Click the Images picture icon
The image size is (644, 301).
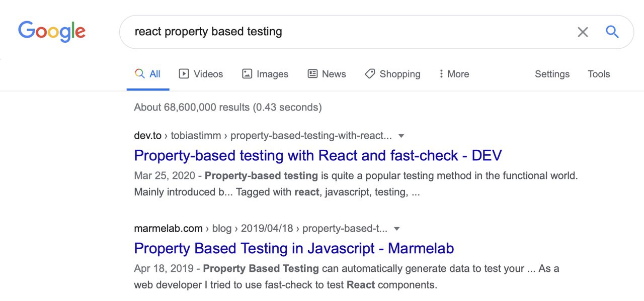[x=247, y=74]
